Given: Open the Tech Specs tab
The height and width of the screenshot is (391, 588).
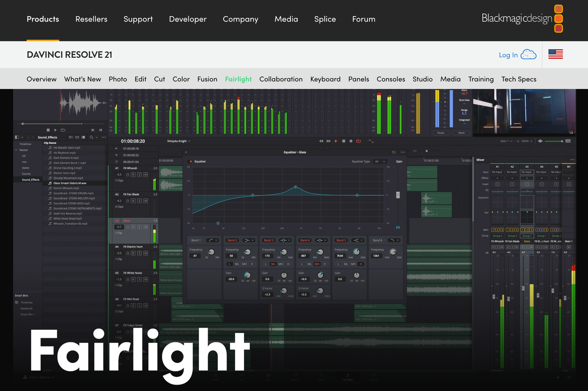Looking at the screenshot, I should (x=519, y=79).
